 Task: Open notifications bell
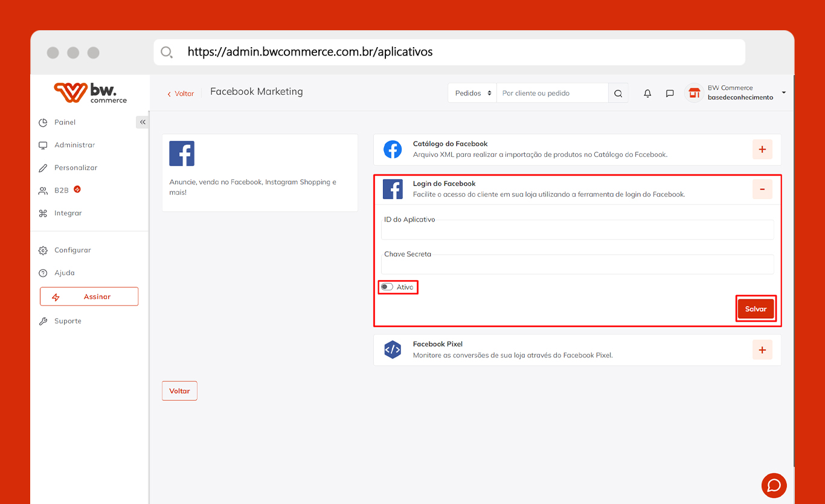tap(647, 94)
